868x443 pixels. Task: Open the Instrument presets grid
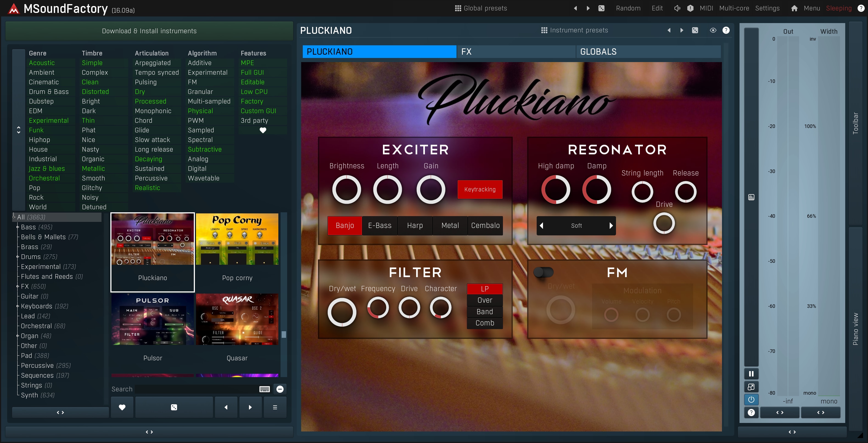click(575, 30)
